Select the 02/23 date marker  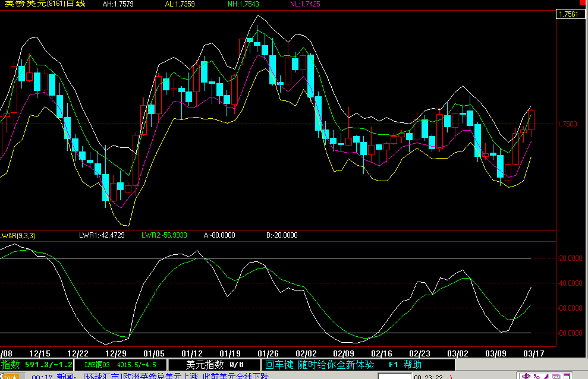tap(420, 353)
